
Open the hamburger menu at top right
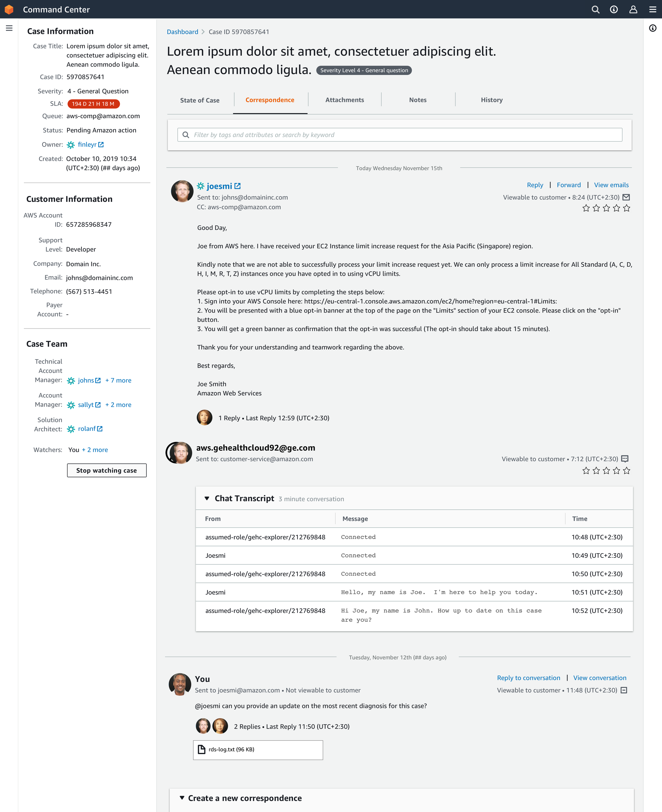(x=652, y=10)
